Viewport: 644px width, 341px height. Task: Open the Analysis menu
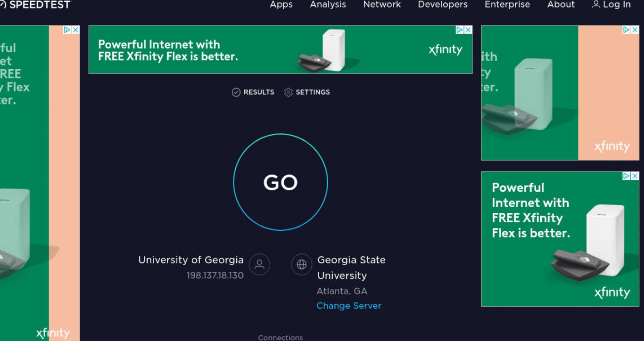[x=328, y=5]
